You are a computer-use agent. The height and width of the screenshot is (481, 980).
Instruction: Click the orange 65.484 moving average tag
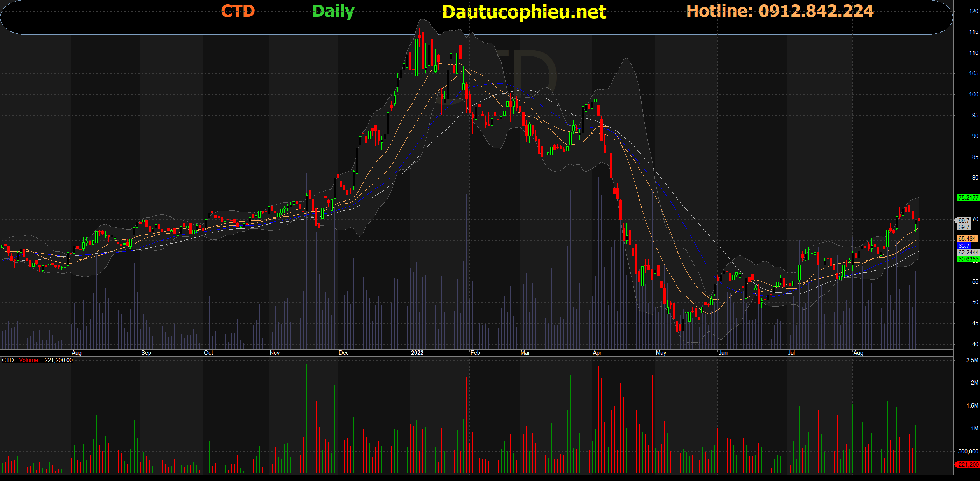[967, 239]
